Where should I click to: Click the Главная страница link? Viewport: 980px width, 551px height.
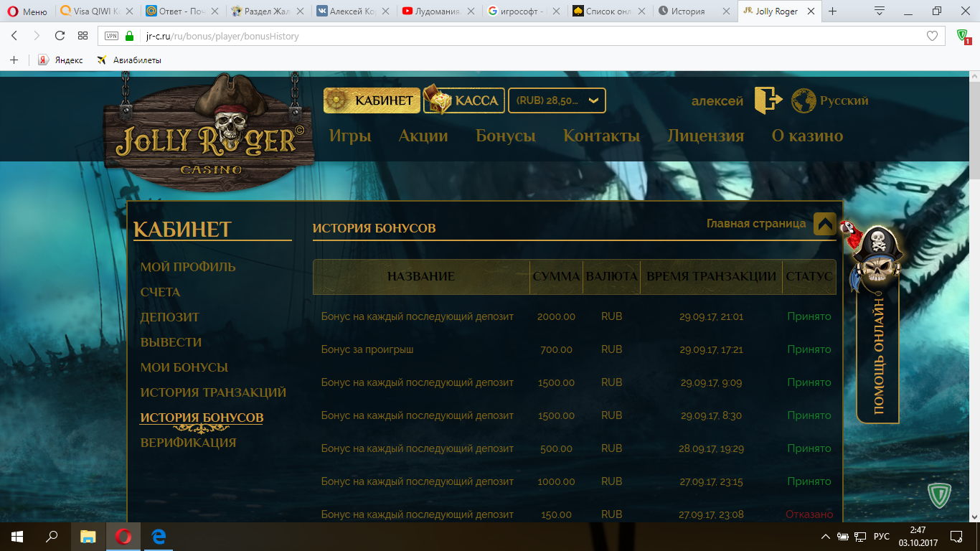pyautogui.click(x=756, y=223)
